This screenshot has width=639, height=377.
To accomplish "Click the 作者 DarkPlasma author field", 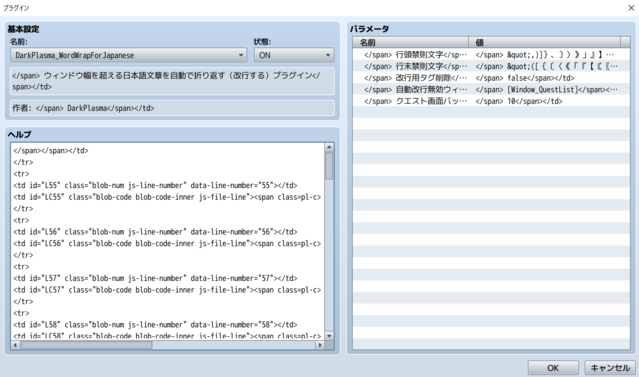I will [172, 108].
